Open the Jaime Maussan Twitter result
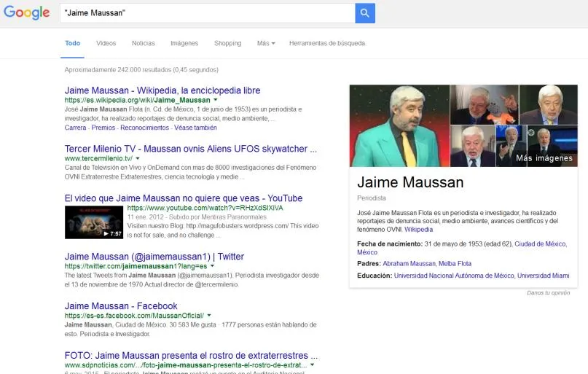The image size is (588, 374). tap(154, 257)
